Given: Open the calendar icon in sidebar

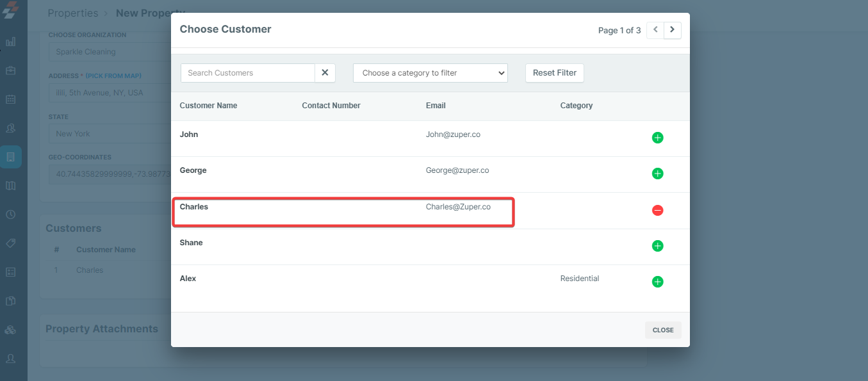Looking at the screenshot, I should 11,99.
